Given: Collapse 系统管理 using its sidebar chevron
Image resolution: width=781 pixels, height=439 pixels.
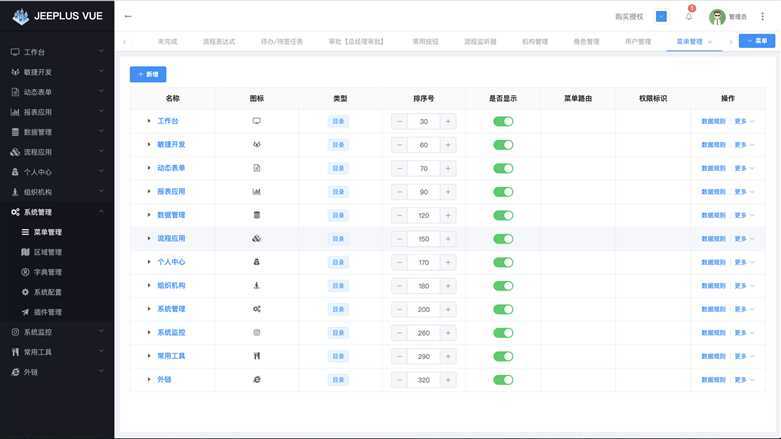Looking at the screenshot, I should tap(101, 212).
